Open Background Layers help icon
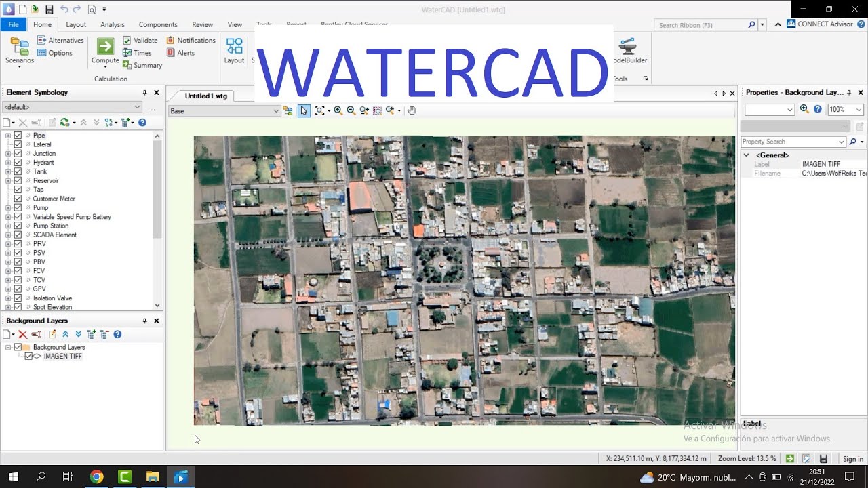The image size is (868, 488). (x=117, y=334)
